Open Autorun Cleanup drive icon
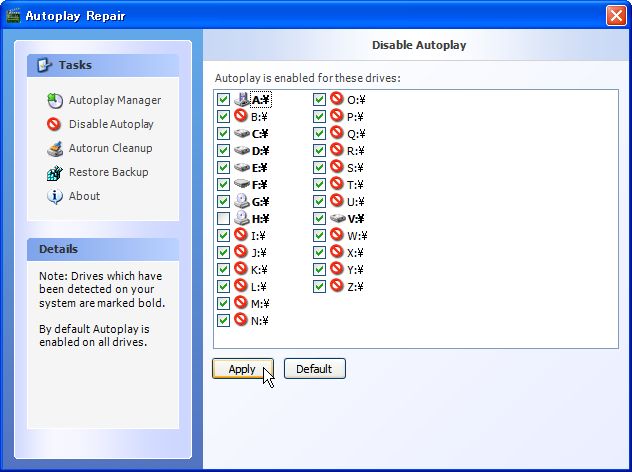 point(55,148)
